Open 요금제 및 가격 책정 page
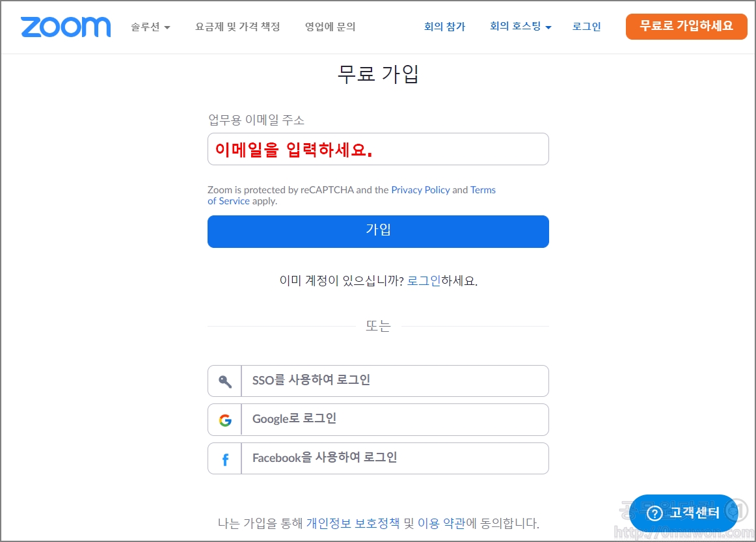The height and width of the screenshot is (542, 756). coord(237,27)
